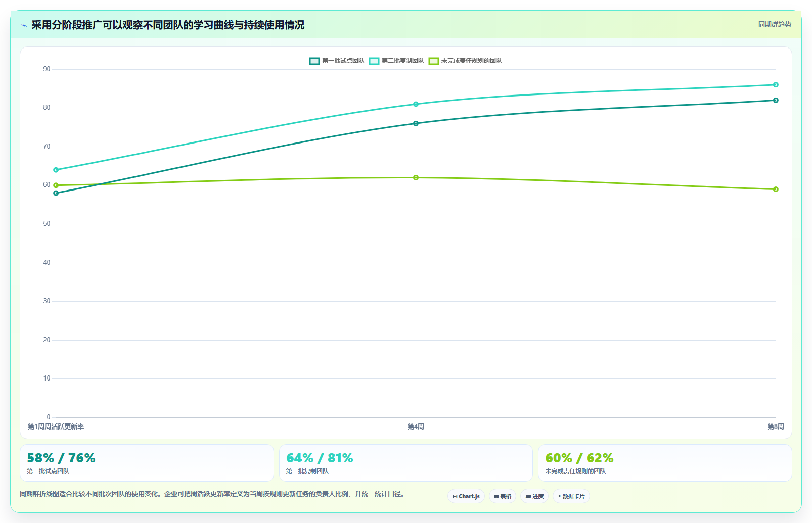Image resolution: width=812 pixels, height=523 pixels.
Task: Click the 同期群趋势 badge in header
Action: pos(775,24)
